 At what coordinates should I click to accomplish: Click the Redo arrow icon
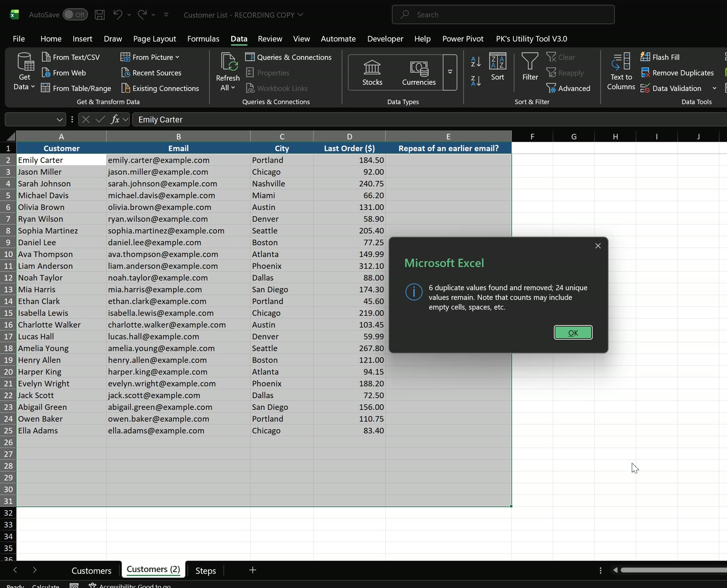click(x=142, y=15)
